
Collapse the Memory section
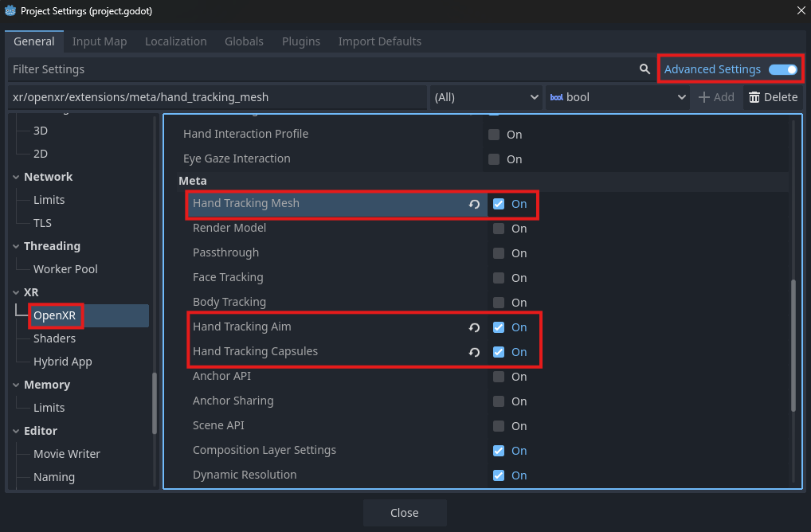16,385
